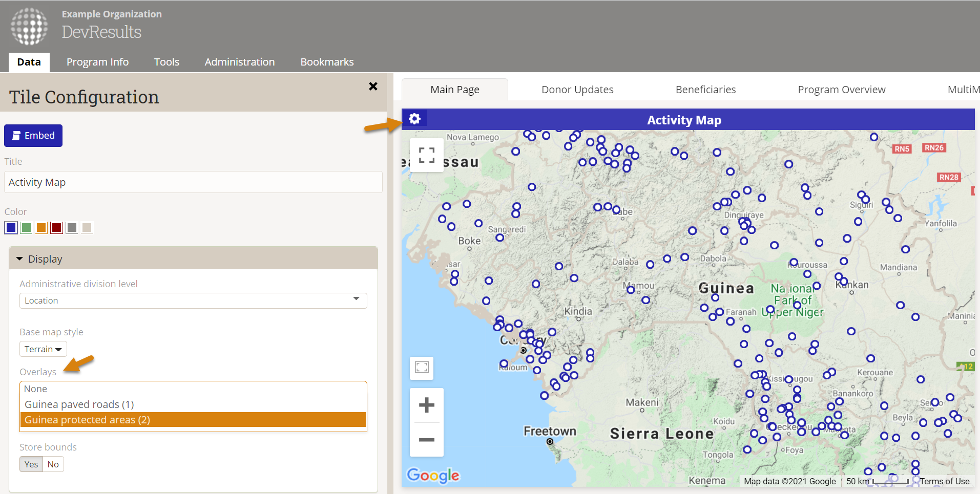Open the Program Info menu
Image resolution: width=980 pixels, height=494 pixels.
click(97, 62)
